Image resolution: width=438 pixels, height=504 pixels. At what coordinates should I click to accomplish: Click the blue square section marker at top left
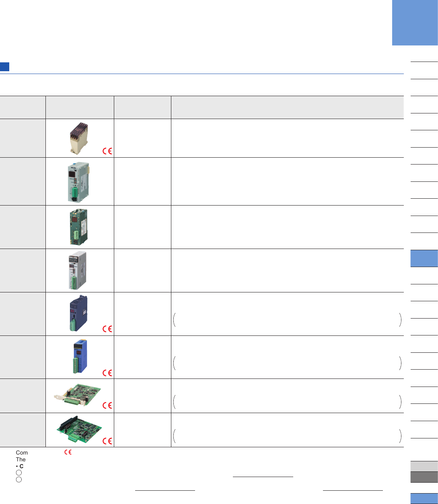(4, 67)
